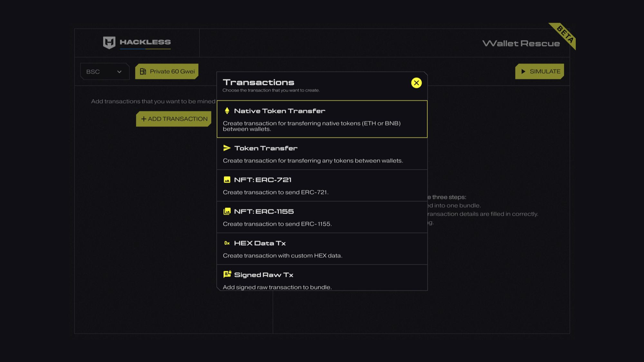Open Private 60 Gwei gas settings
The width and height of the screenshot is (644, 362).
point(172,71)
